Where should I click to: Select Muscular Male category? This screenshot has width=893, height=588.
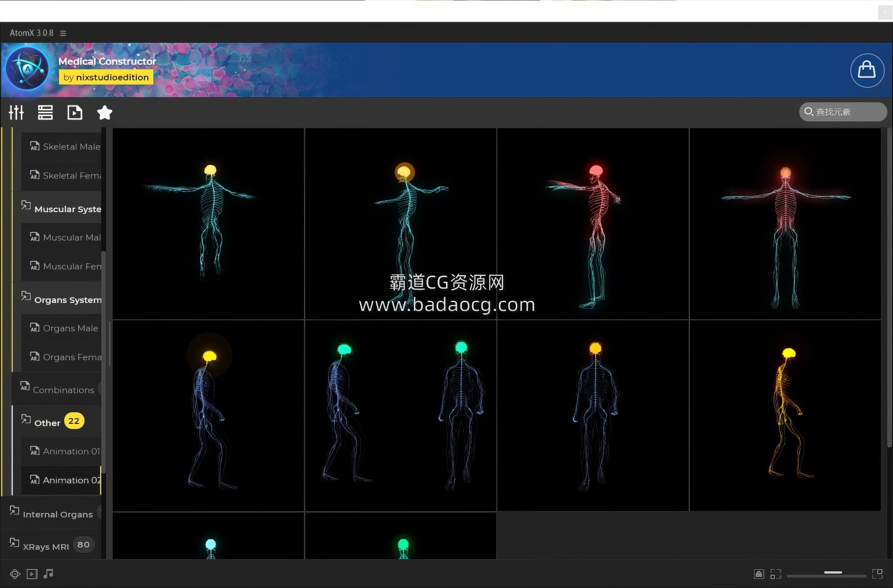point(61,238)
